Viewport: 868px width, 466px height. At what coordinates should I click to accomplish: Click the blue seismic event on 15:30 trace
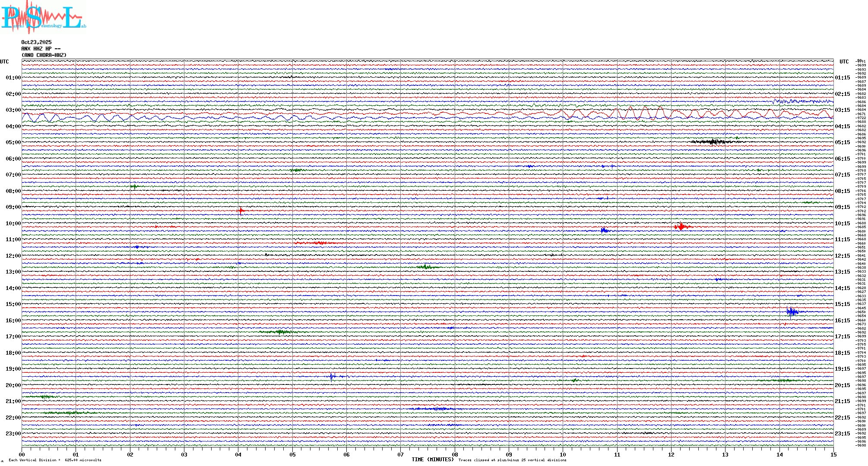[x=792, y=312]
